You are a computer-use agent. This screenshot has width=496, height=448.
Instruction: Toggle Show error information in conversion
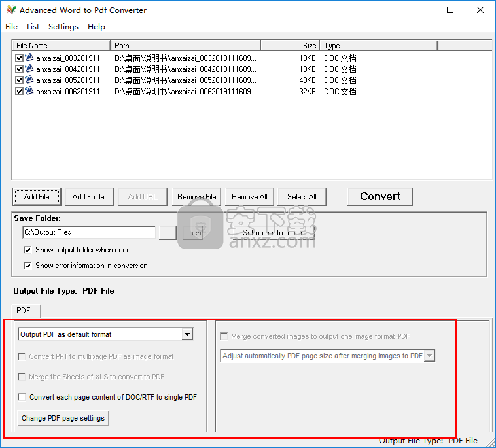(27, 266)
